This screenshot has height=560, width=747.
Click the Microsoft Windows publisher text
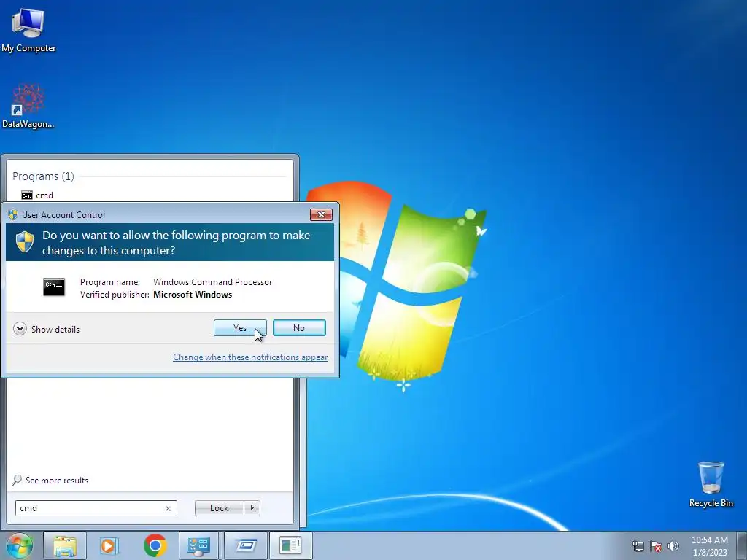(x=193, y=295)
